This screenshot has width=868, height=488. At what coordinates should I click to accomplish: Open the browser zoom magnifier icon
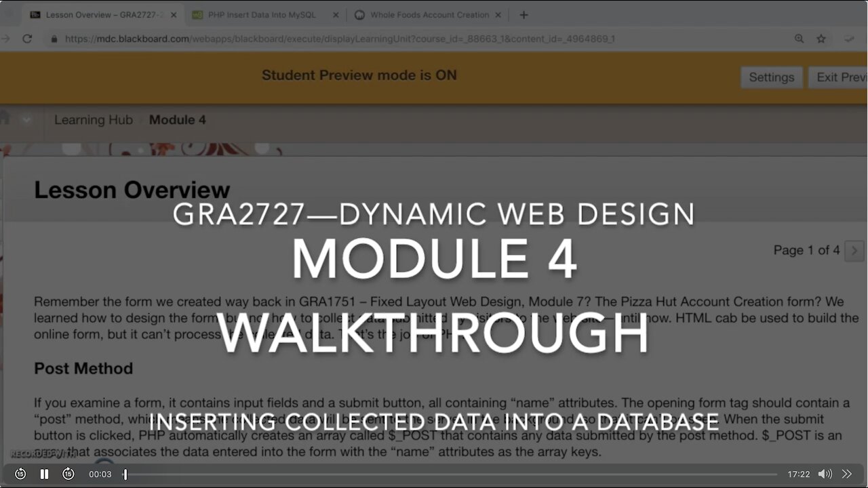tap(800, 39)
